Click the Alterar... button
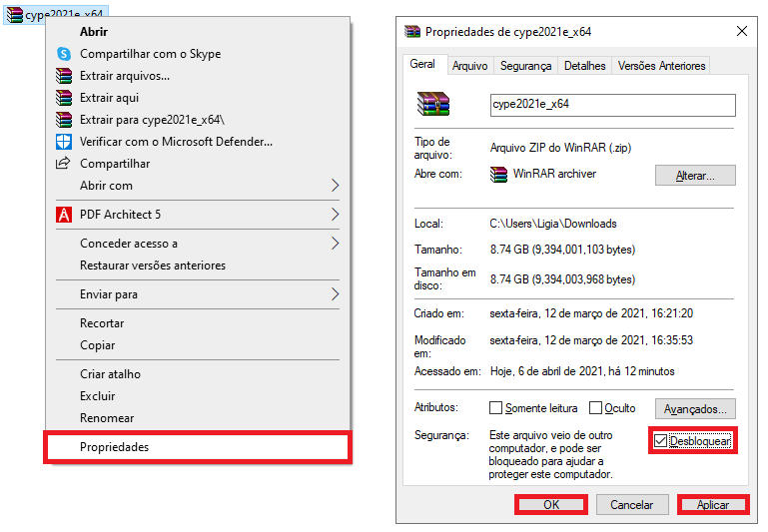Viewport: 768px width, 532px height. coord(695,176)
